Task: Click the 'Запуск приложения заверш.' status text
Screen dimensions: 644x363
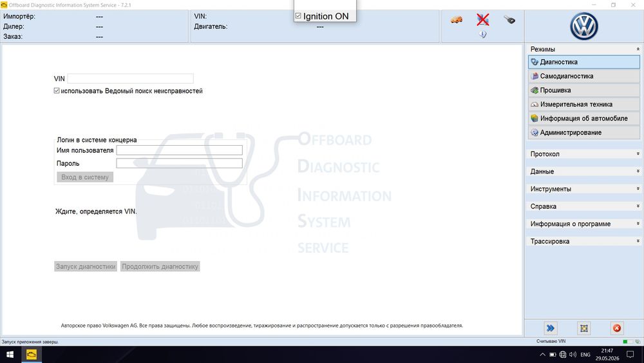Action: 30,342
